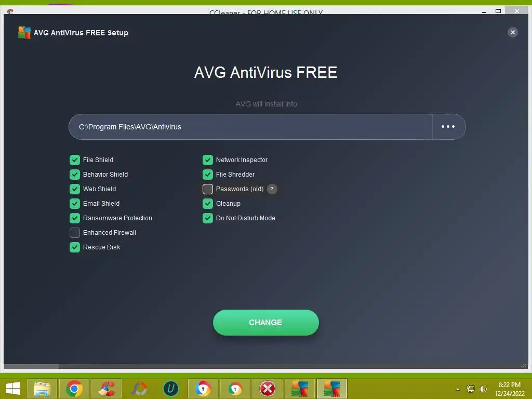Toggle the File Shield checkbox
The image size is (532, 399).
tap(75, 160)
